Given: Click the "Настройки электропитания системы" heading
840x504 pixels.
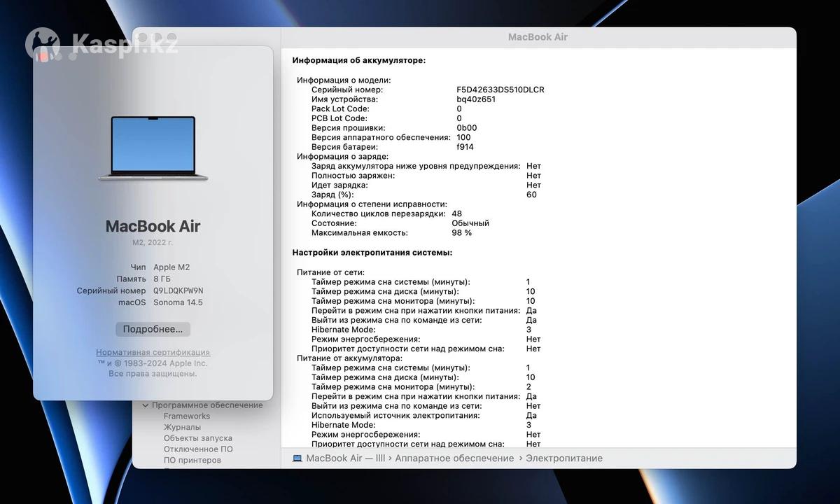Looking at the screenshot, I should pyautogui.click(x=372, y=253).
